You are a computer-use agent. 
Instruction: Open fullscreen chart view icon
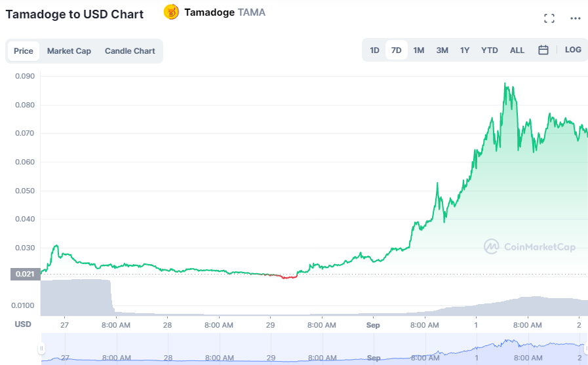549,18
